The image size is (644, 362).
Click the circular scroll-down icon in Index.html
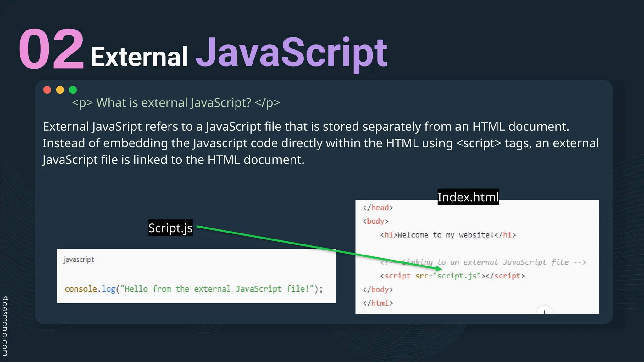coord(544,311)
